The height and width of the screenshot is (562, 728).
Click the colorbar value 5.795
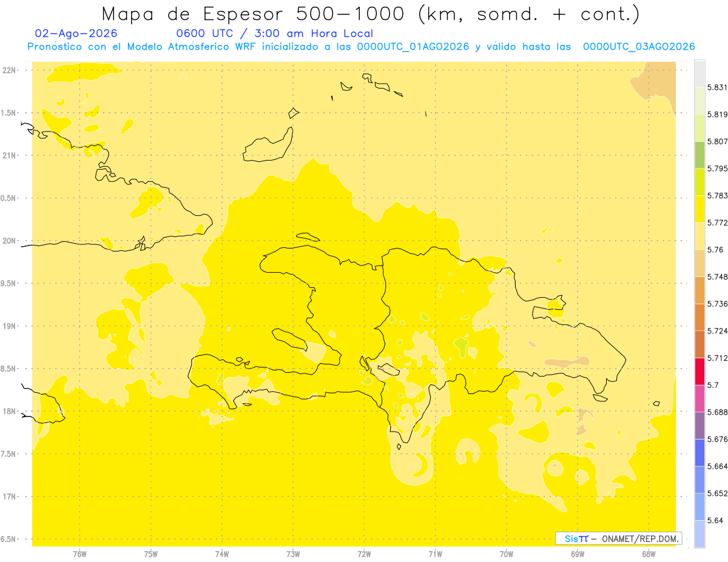pos(717,169)
